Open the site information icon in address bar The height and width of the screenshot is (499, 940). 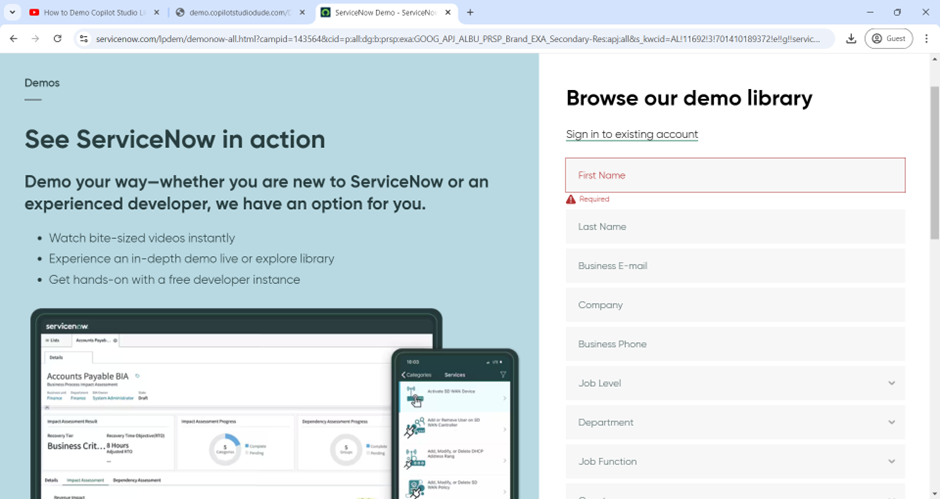point(84,39)
